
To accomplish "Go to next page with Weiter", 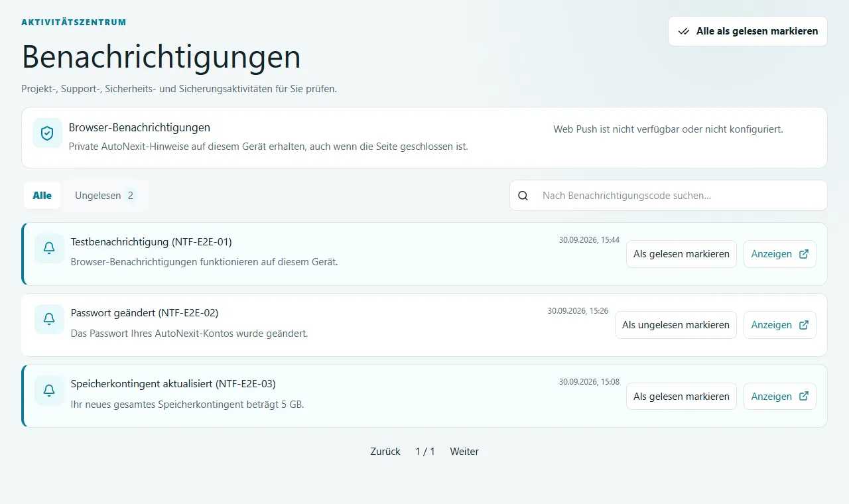I will (x=464, y=452).
